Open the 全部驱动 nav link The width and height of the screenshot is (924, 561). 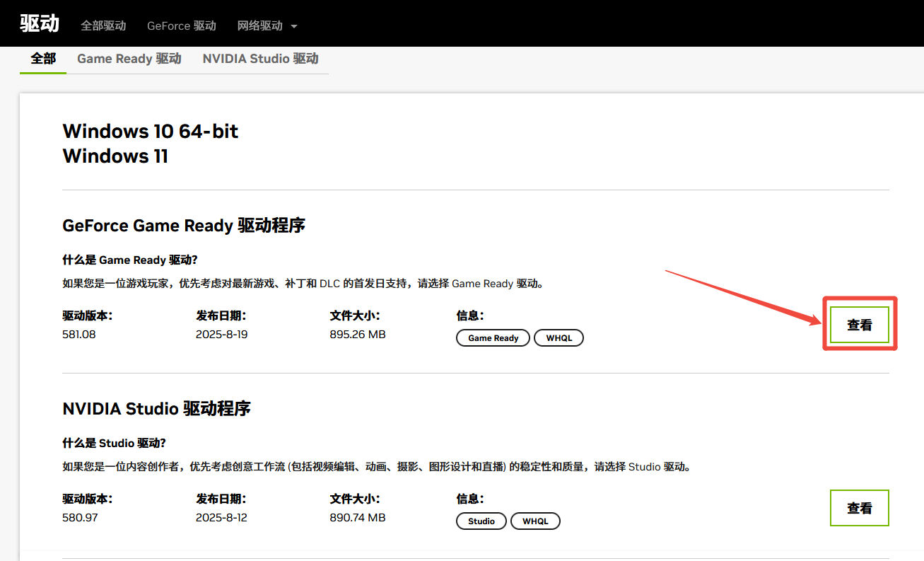103,25
